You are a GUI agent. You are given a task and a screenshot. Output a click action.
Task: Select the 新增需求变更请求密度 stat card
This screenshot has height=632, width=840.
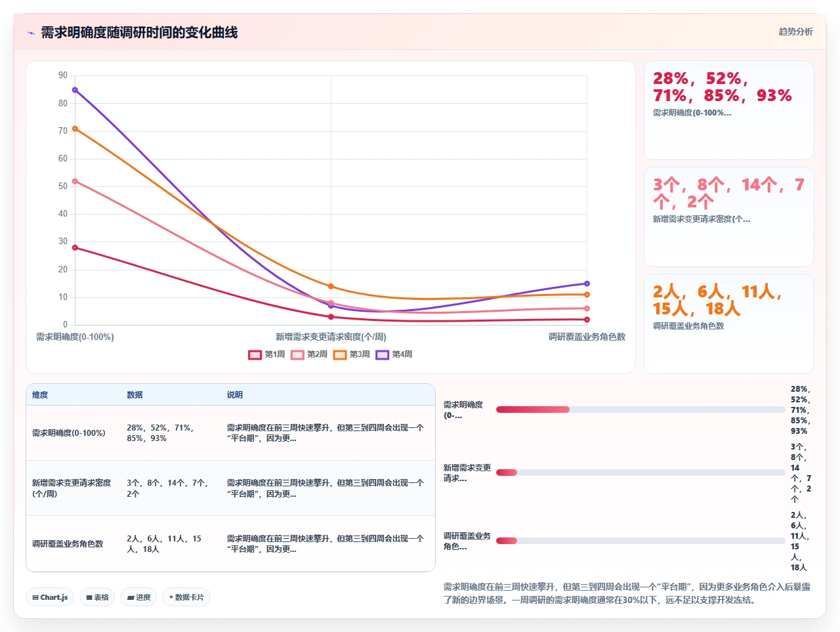[x=729, y=217]
